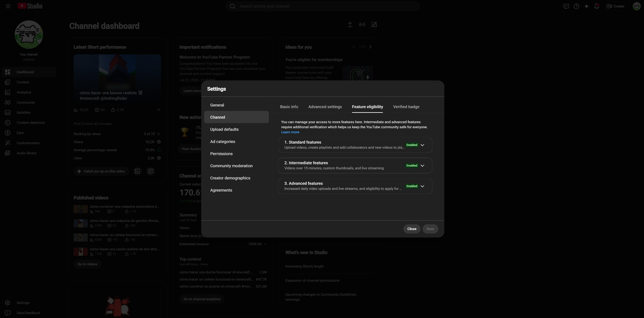Click Catch me up on this video

pyautogui.click(x=101, y=171)
